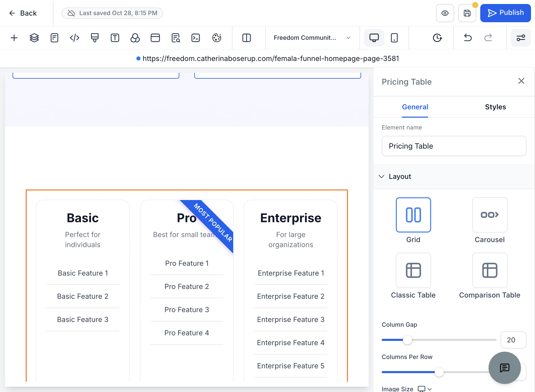Click the Last saved status pill
535x392 pixels.
pyautogui.click(x=112, y=13)
